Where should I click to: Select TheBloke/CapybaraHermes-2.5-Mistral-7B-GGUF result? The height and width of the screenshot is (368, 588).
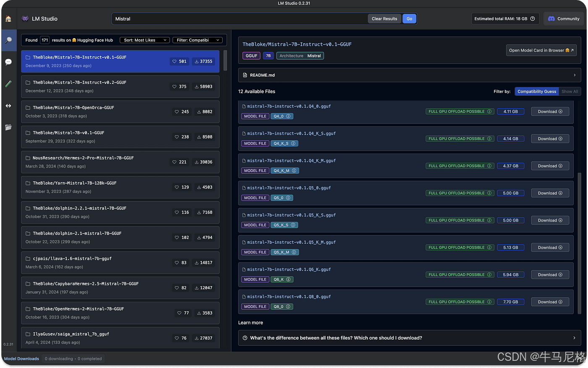pos(120,288)
